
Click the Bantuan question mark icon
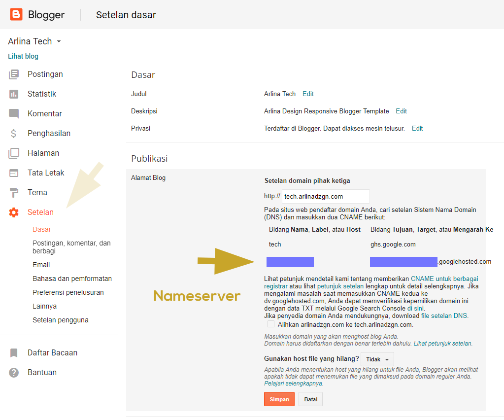14,372
